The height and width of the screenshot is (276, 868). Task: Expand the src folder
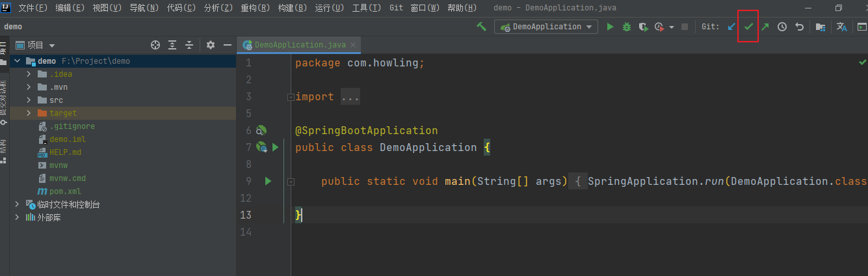coord(29,100)
